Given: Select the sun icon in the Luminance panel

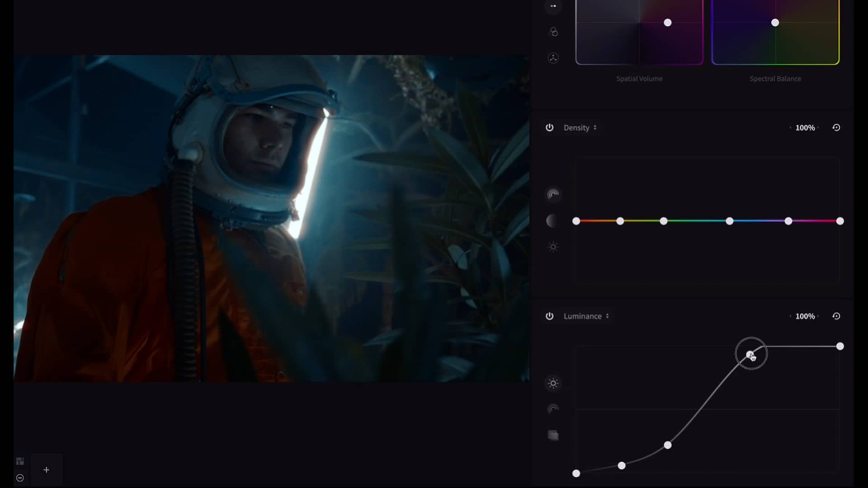Looking at the screenshot, I should coord(553,383).
